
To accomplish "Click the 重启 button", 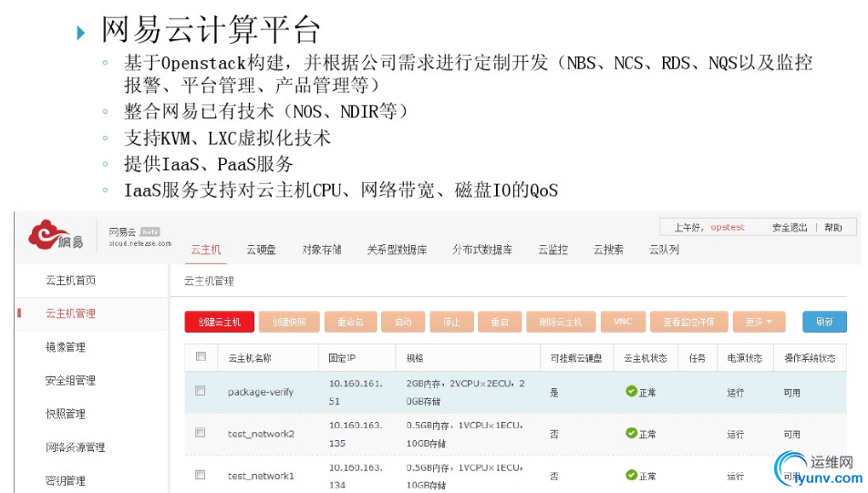I will [500, 322].
